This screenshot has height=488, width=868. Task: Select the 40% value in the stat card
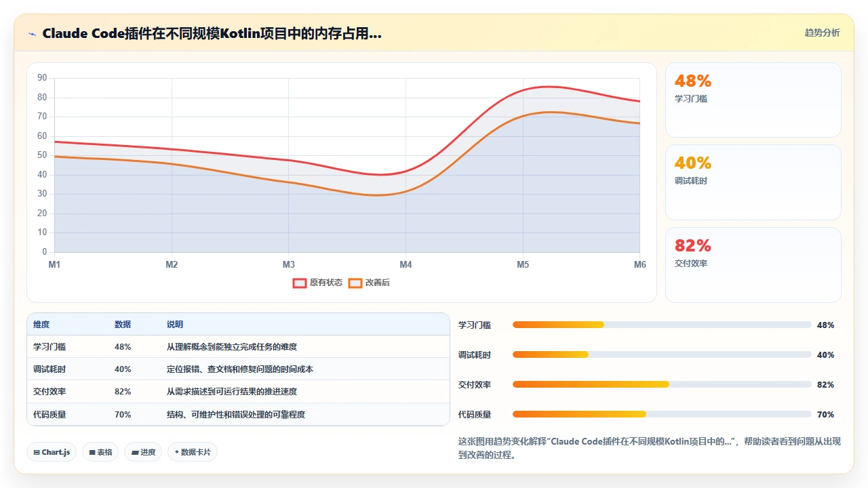tap(693, 163)
